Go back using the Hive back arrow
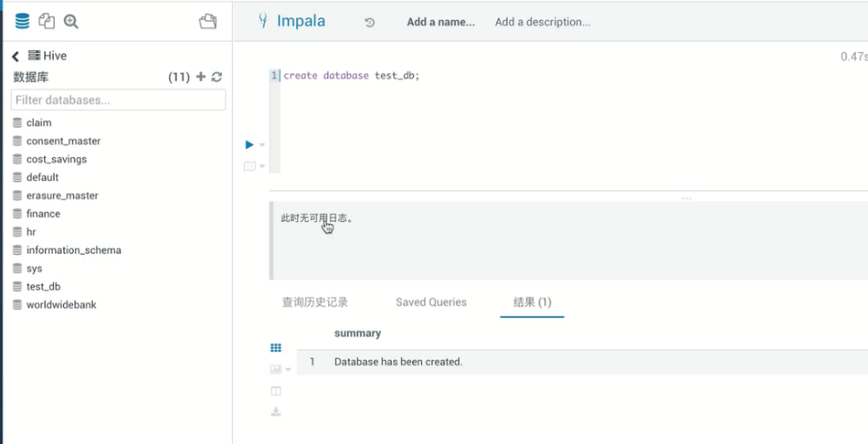The width and height of the screenshot is (868, 444). tap(16, 55)
